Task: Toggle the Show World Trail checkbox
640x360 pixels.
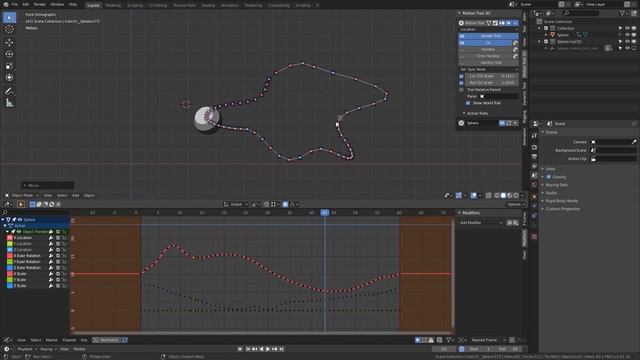Action: point(468,103)
